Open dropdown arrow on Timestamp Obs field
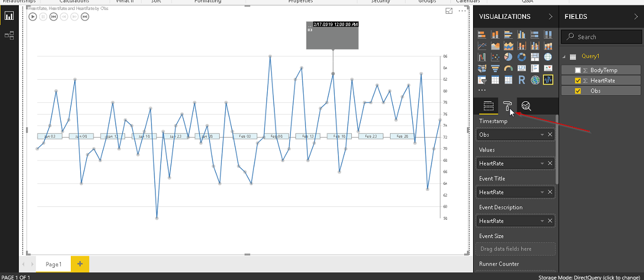Screen dimensions: 644x280 (x=542, y=134)
